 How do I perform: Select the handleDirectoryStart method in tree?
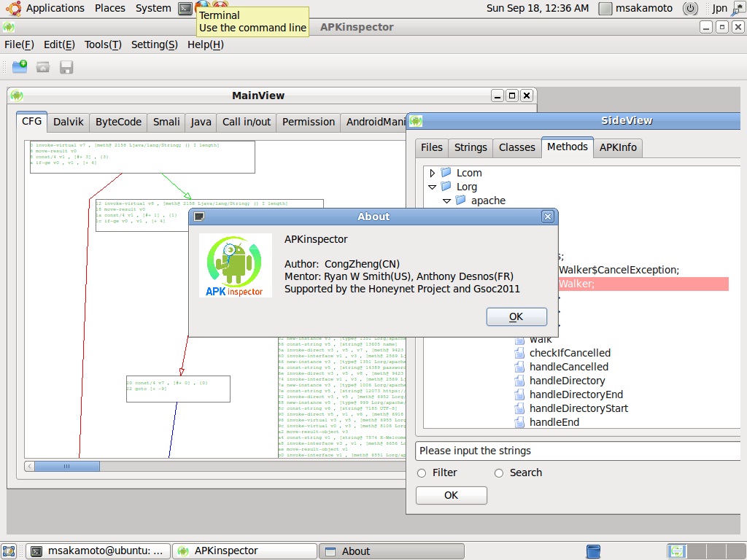pyautogui.click(x=578, y=408)
